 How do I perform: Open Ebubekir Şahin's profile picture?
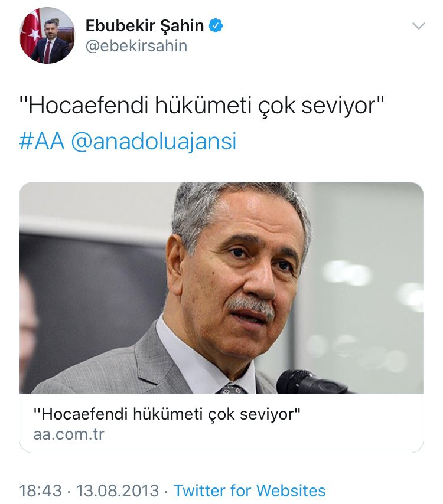coord(47,35)
